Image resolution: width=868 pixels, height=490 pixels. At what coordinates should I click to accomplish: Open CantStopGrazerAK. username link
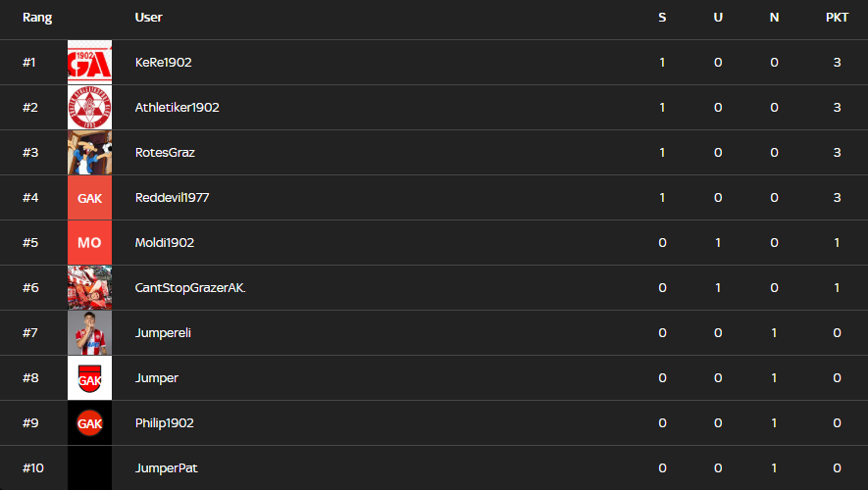pos(190,288)
